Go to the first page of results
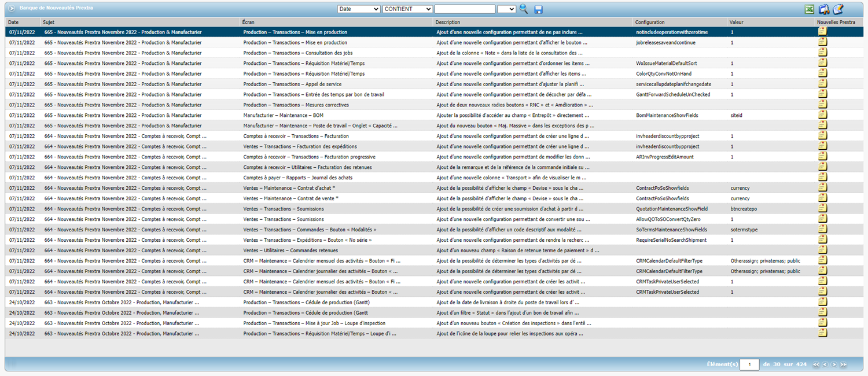Viewport: 868px width, 376px height. (816, 364)
